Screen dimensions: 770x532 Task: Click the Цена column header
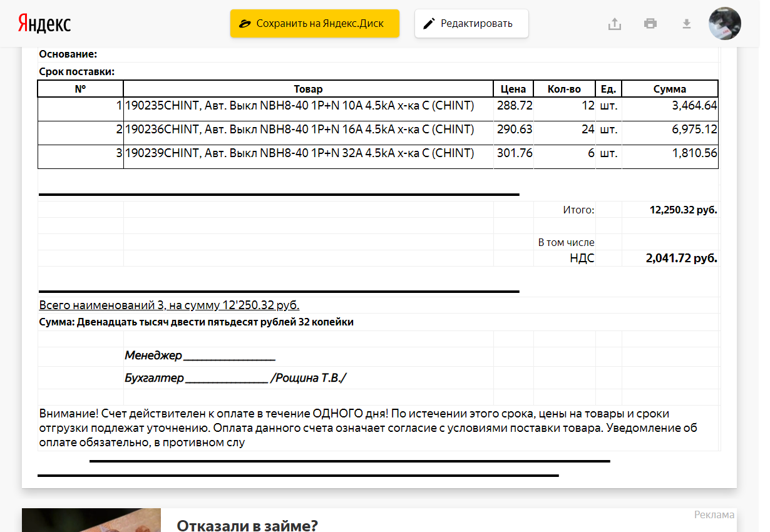(513, 89)
